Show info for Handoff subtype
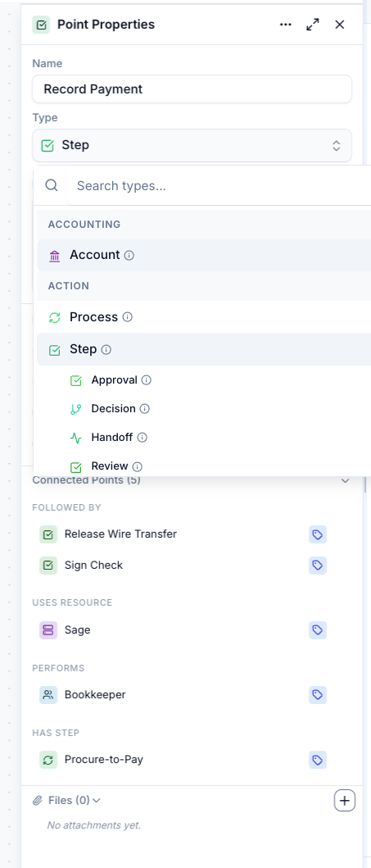 pos(142,438)
